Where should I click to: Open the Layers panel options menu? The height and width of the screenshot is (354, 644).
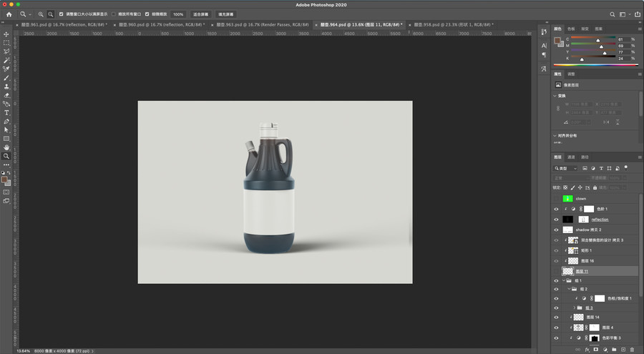[640, 157]
